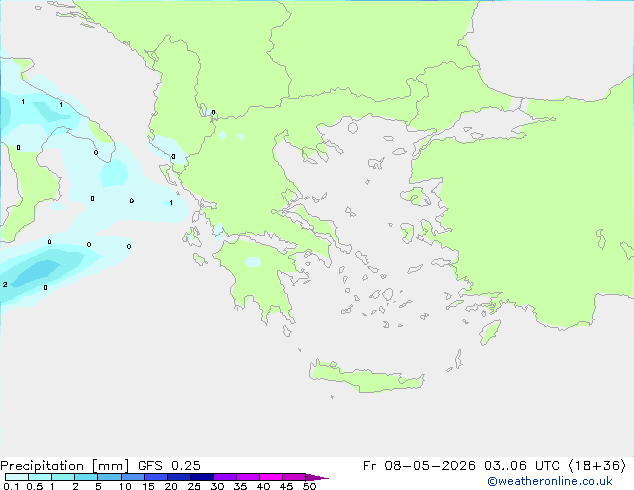634x490 pixels.
Task: Click the 0.1–0.5 mm palest legend swatch
Action: pos(17,477)
